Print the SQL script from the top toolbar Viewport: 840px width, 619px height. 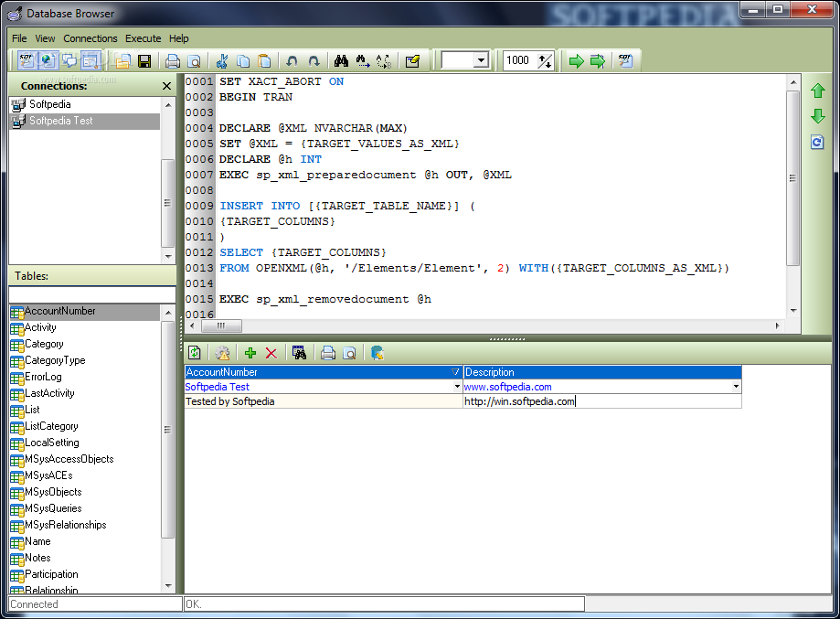coord(173,61)
